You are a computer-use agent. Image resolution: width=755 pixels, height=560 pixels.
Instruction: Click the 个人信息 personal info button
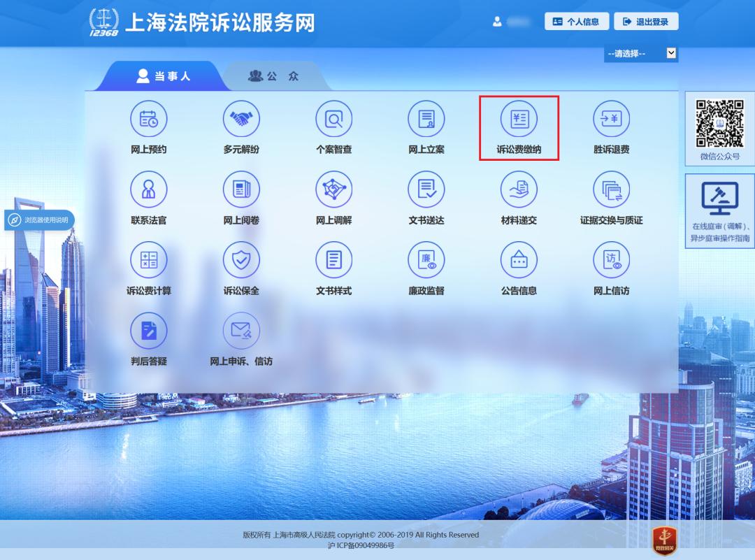[x=576, y=21]
